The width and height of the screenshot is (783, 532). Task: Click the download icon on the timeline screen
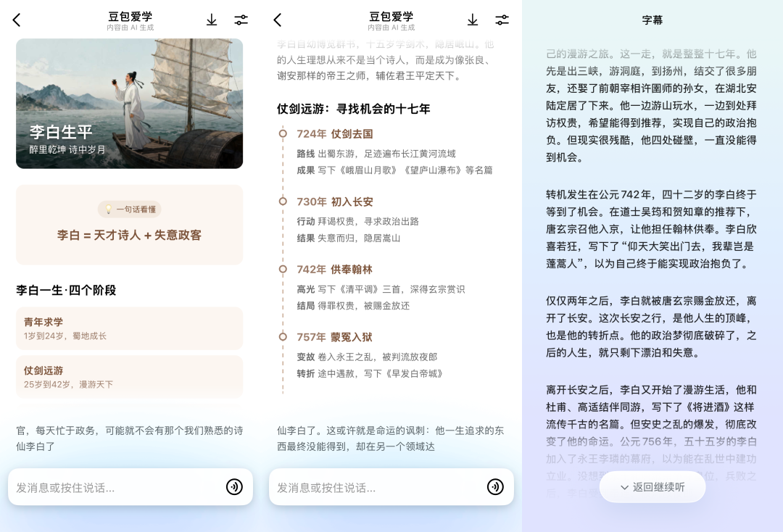473,20
